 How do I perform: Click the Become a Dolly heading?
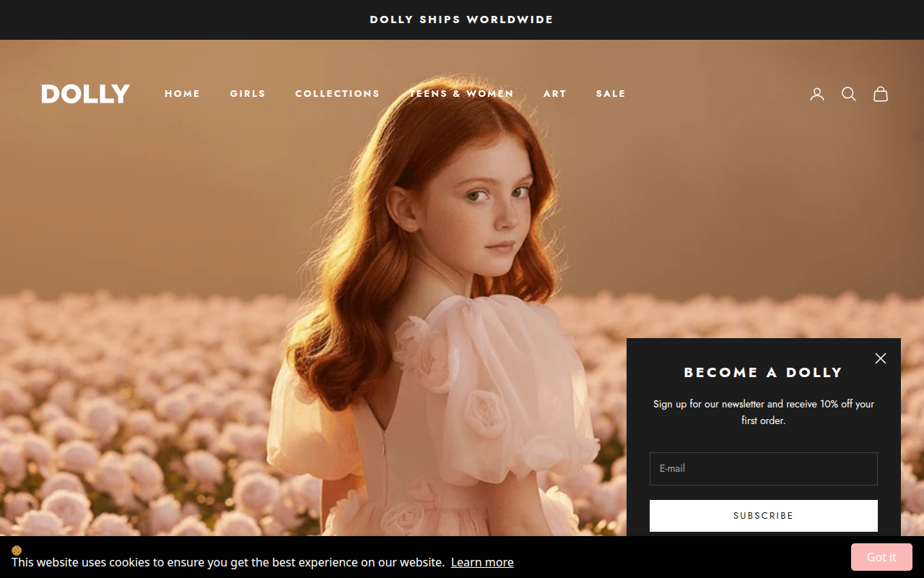[x=764, y=373]
